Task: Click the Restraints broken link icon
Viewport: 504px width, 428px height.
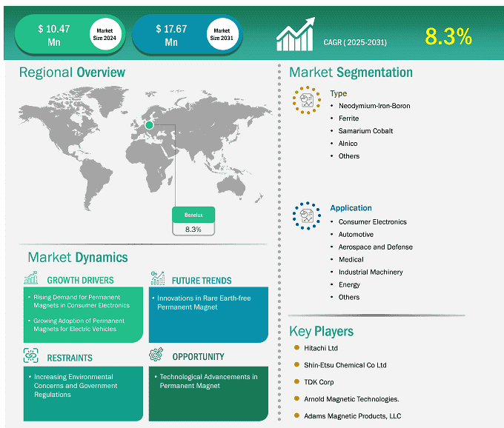Action: (31, 355)
